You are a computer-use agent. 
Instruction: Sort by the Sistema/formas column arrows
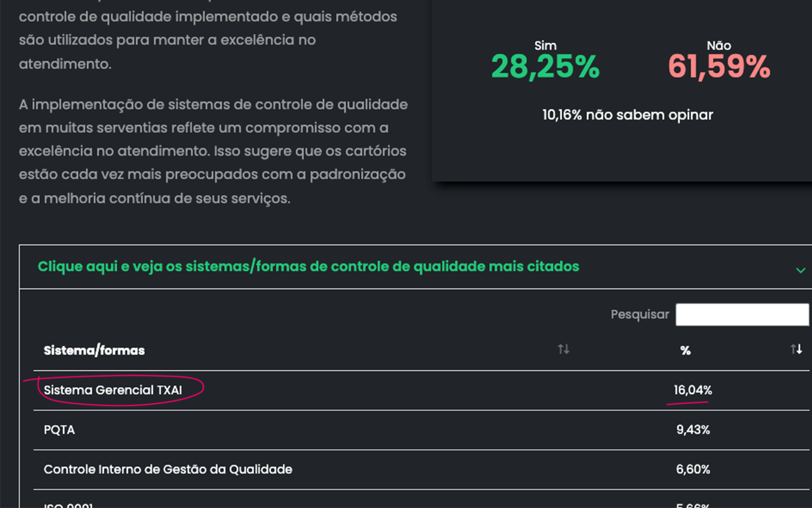[x=563, y=349]
